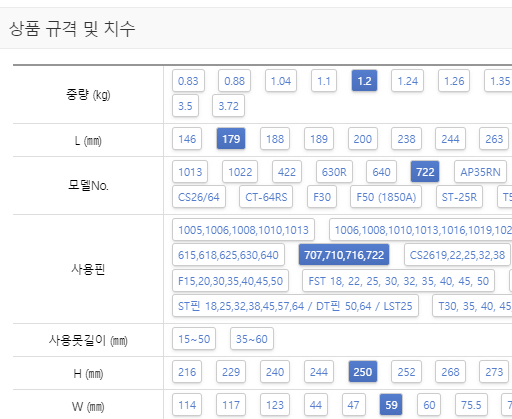Toggle the selected 250 height chip
The height and width of the screenshot is (419, 512).
click(x=363, y=372)
